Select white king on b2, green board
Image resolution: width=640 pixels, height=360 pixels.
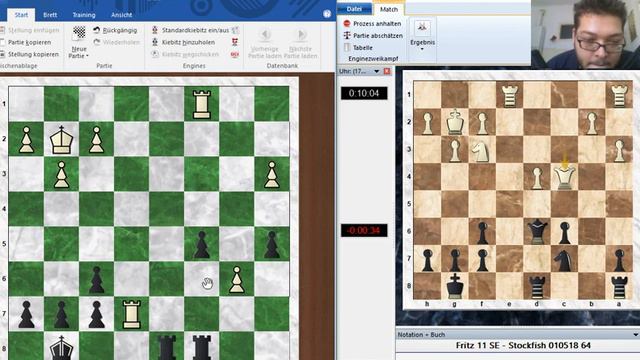61,140
